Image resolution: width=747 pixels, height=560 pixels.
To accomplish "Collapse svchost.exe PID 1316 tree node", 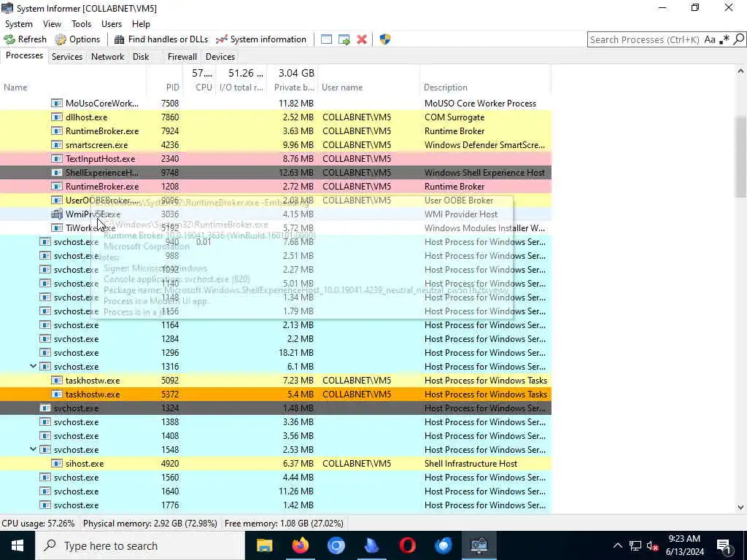I will tap(33, 366).
